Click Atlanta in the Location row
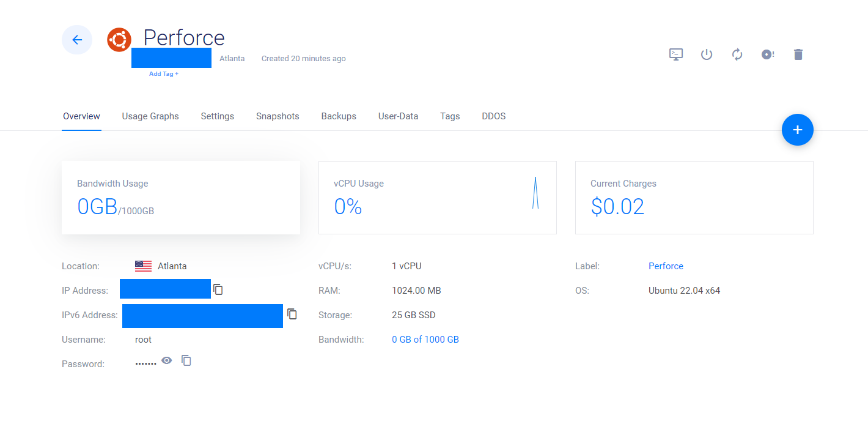 tap(172, 266)
